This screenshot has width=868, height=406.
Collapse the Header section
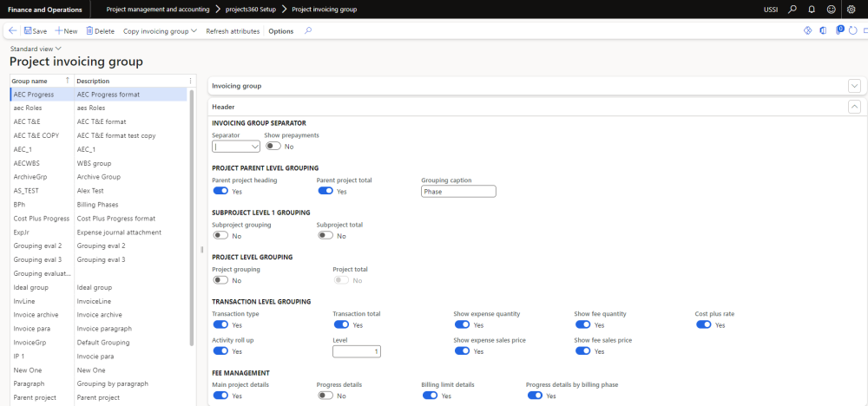click(854, 107)
